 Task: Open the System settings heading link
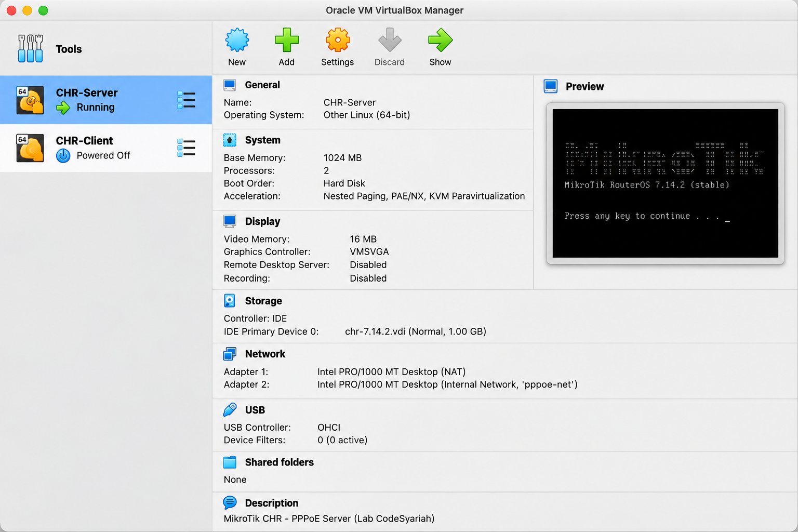pos(263,140)
